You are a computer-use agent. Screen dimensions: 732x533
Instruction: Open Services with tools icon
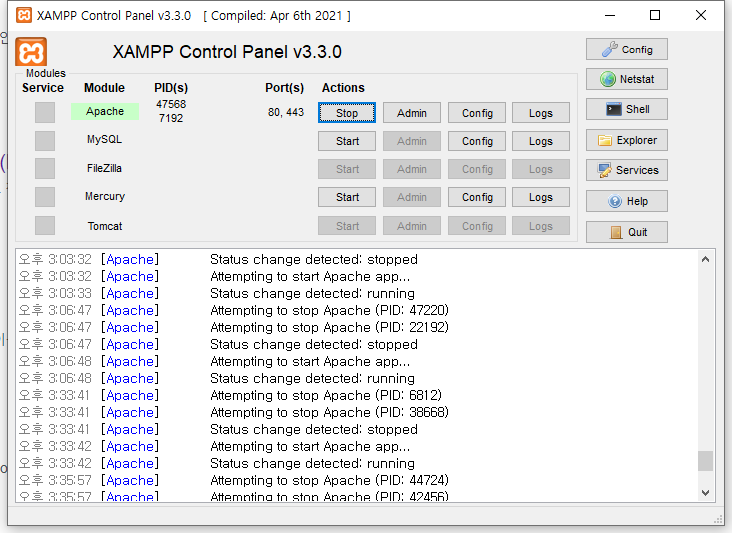626,170
